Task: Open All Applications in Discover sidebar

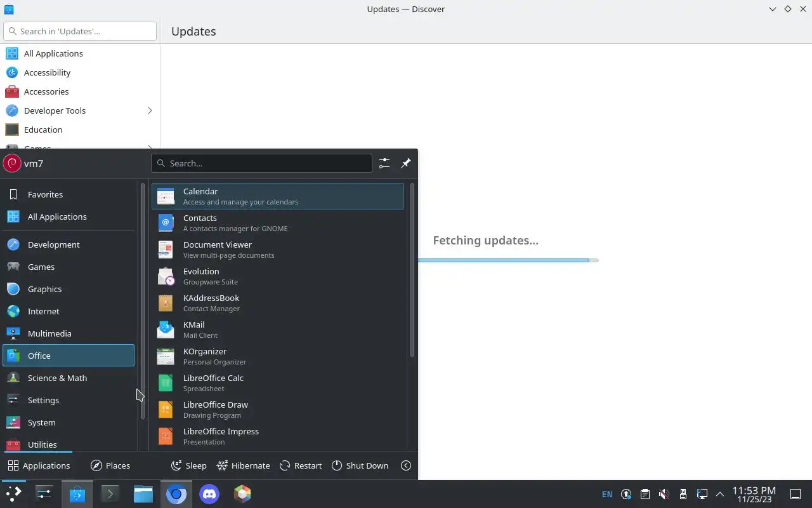Action: coord(80,53)
